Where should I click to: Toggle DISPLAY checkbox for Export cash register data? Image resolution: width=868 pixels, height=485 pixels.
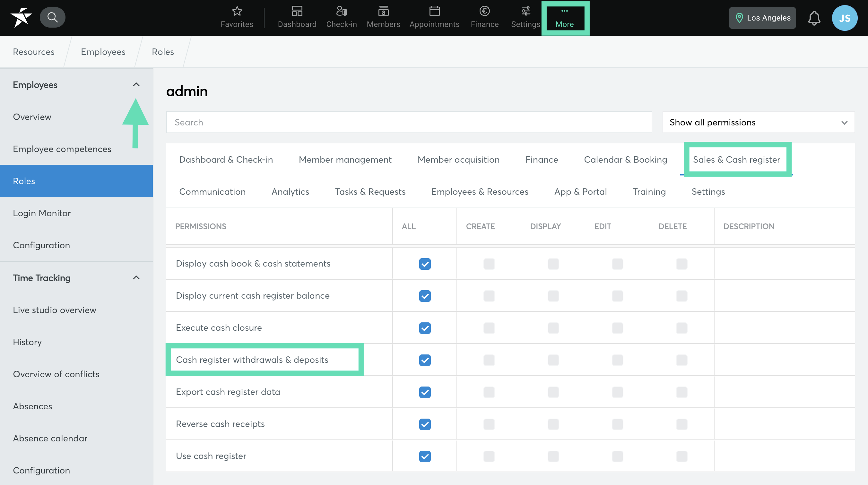pos(553,392)
